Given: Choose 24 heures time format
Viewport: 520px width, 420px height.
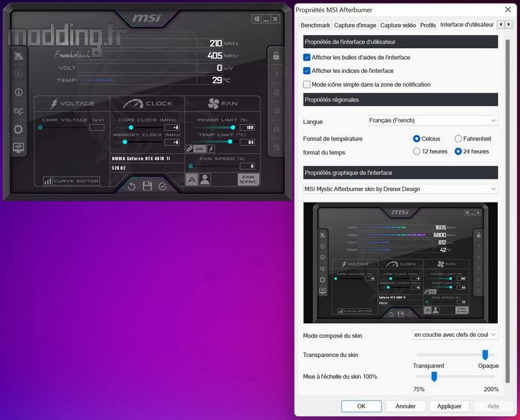Looking at the screenshot, I should click(x=458, y=151).
